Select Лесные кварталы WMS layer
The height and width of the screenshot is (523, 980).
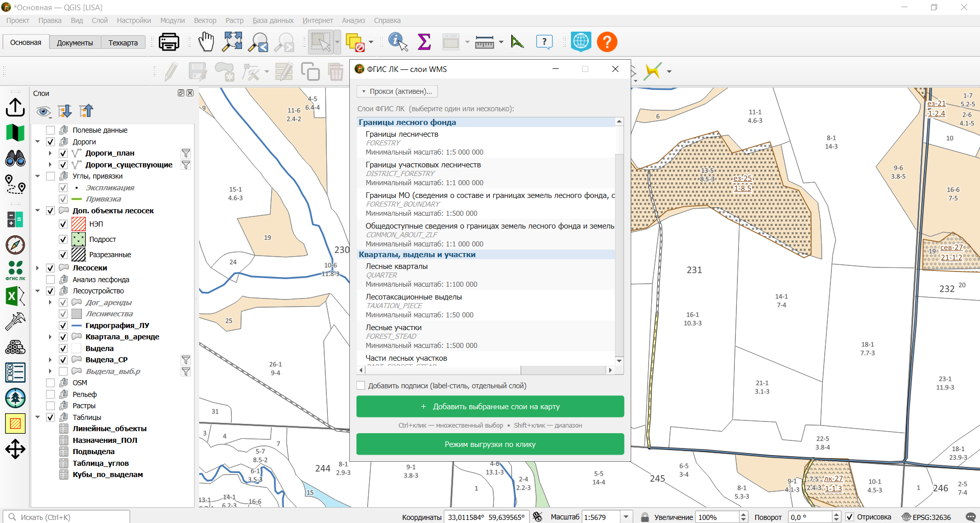pos(486,275)
